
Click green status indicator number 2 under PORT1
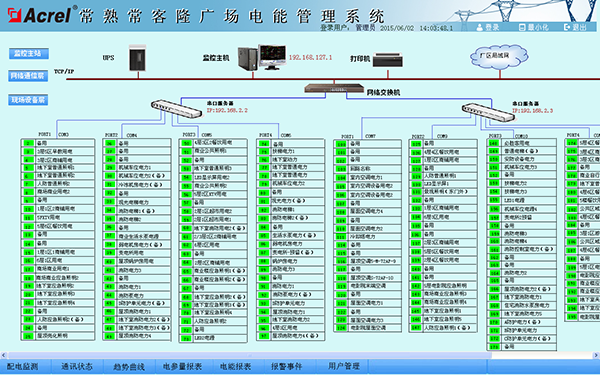28,143
